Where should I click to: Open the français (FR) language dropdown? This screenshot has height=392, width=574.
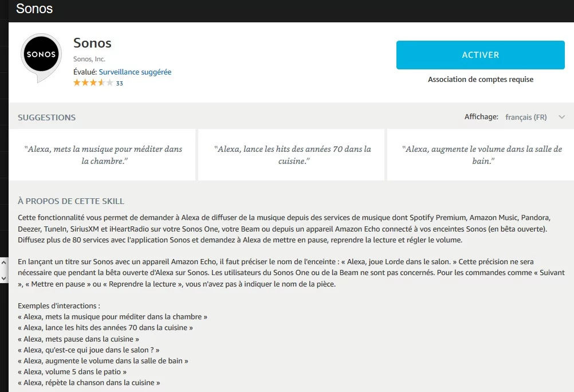(535, 117)
